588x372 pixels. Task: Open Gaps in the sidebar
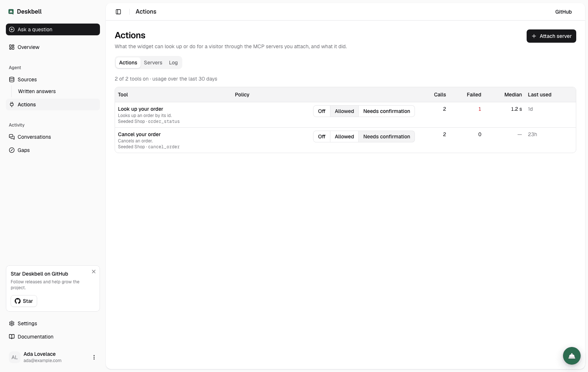(53, 150)
